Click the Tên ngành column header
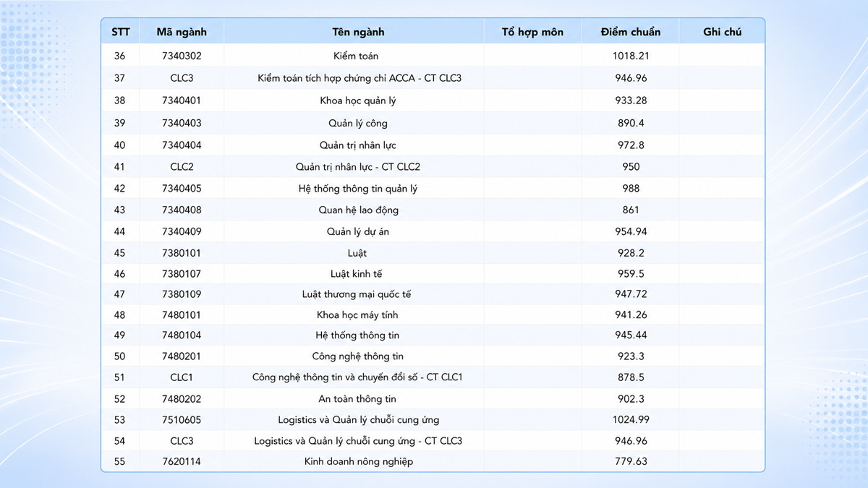This screenshot has height=488, width=868. click(x=358, y=32)
